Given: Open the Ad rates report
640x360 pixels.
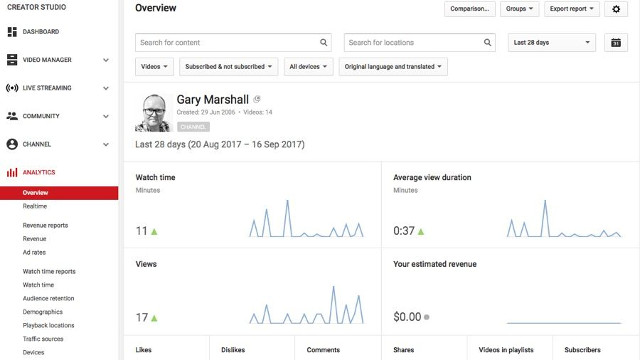Looking at the screenshot, I should tap(34, 252).
